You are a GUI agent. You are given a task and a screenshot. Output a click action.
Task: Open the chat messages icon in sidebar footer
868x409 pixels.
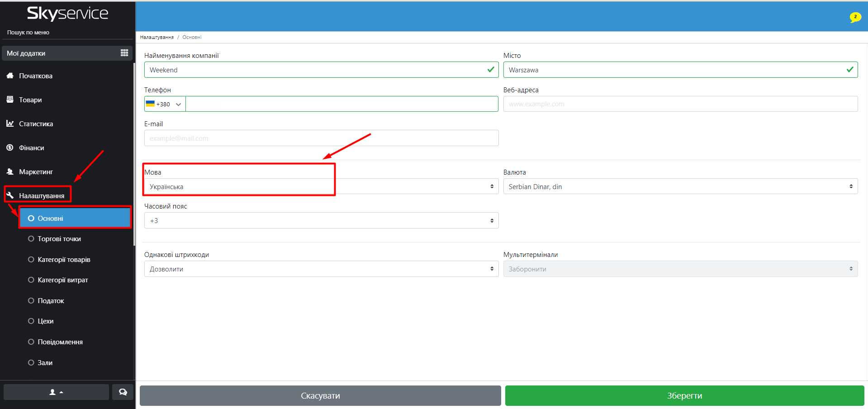click(x=123, y=392)
